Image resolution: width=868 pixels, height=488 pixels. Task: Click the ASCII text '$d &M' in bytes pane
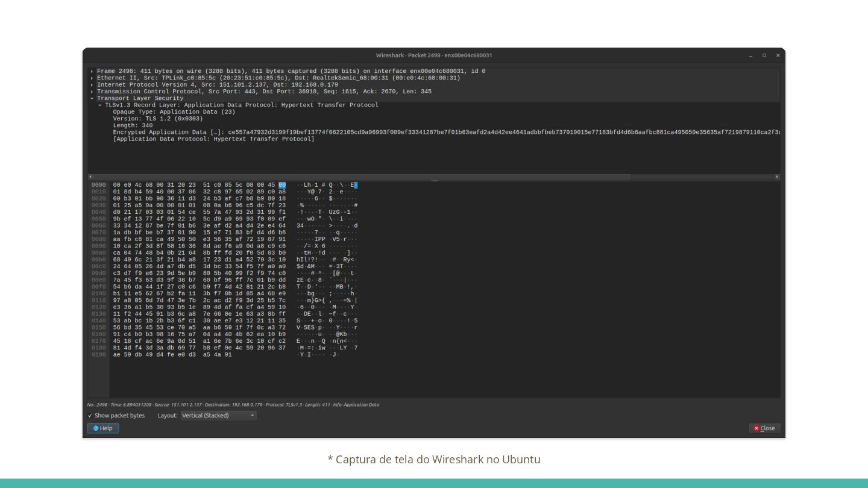coord(306,266)
